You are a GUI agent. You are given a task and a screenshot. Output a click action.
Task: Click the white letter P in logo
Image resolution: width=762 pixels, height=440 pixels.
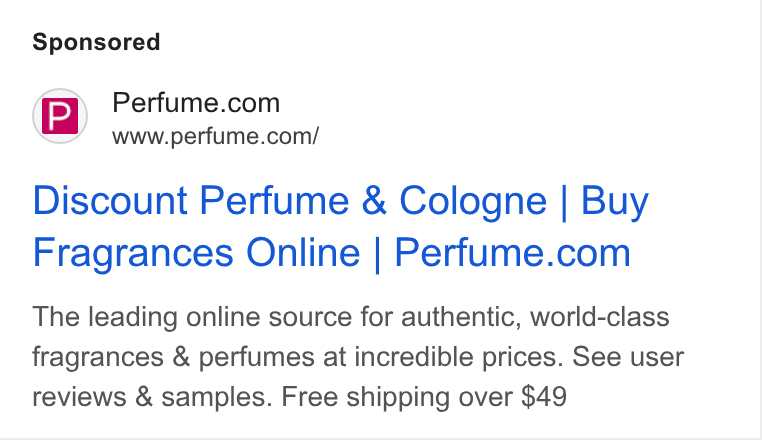(x=60, y=116)
